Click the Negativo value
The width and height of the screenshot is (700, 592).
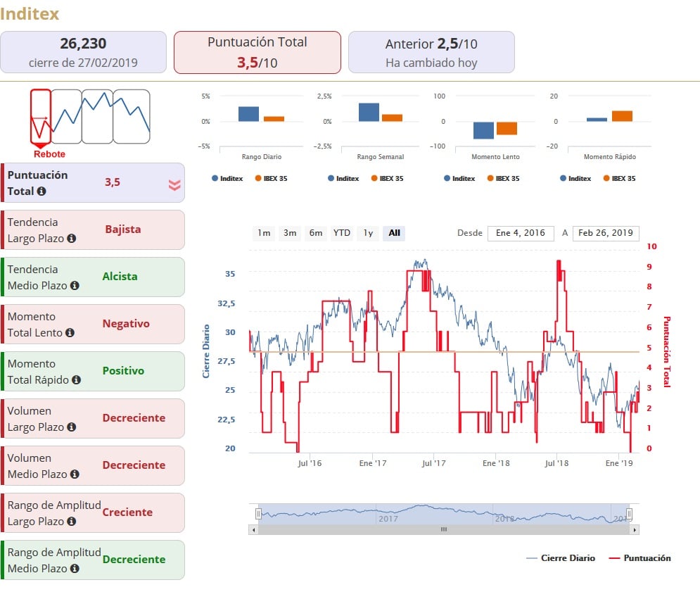[126, 324]
